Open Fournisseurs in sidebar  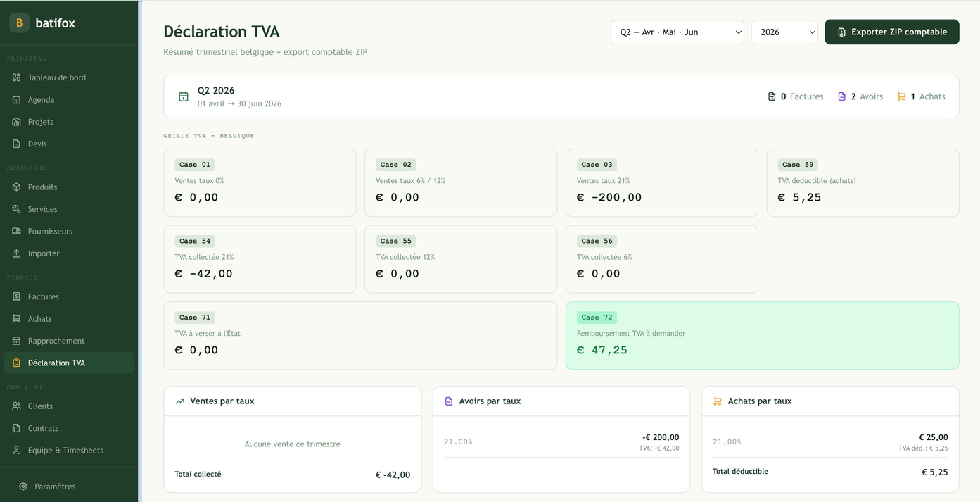point(69,231)
